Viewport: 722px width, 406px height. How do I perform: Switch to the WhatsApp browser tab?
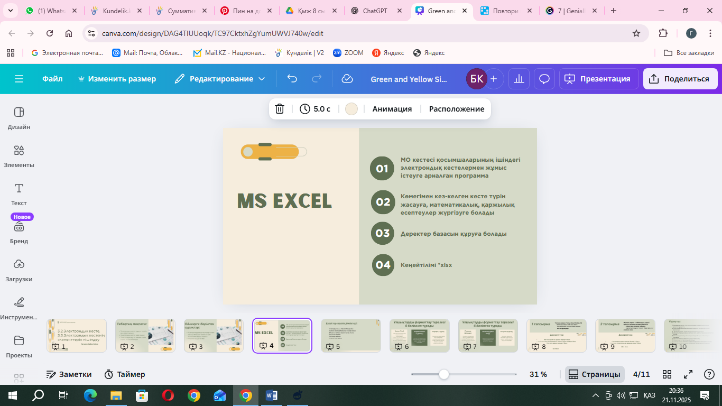click(x=51, y=11)
